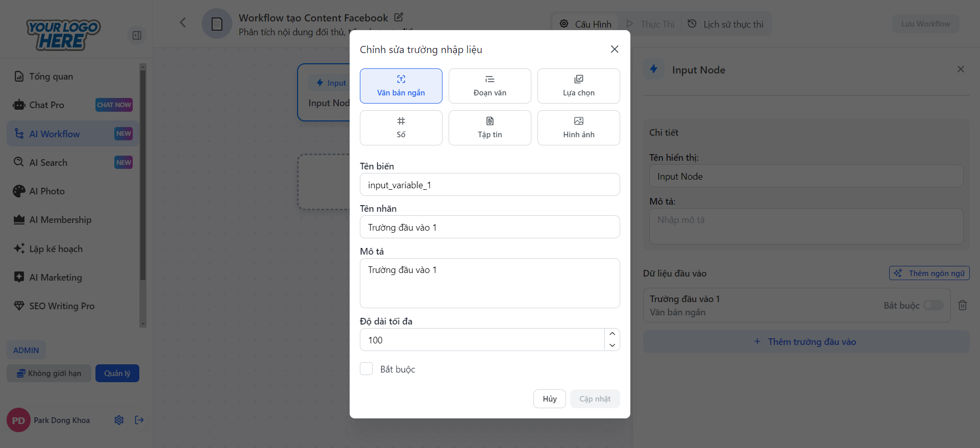
Task: Pick the Số number field type
Action: [401, 128]
